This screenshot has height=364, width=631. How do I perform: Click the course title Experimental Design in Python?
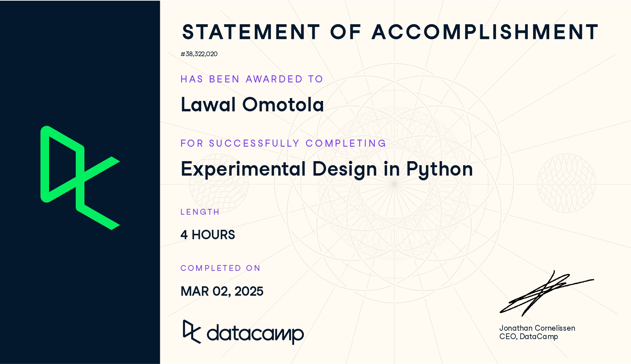[x=327, y=169]
